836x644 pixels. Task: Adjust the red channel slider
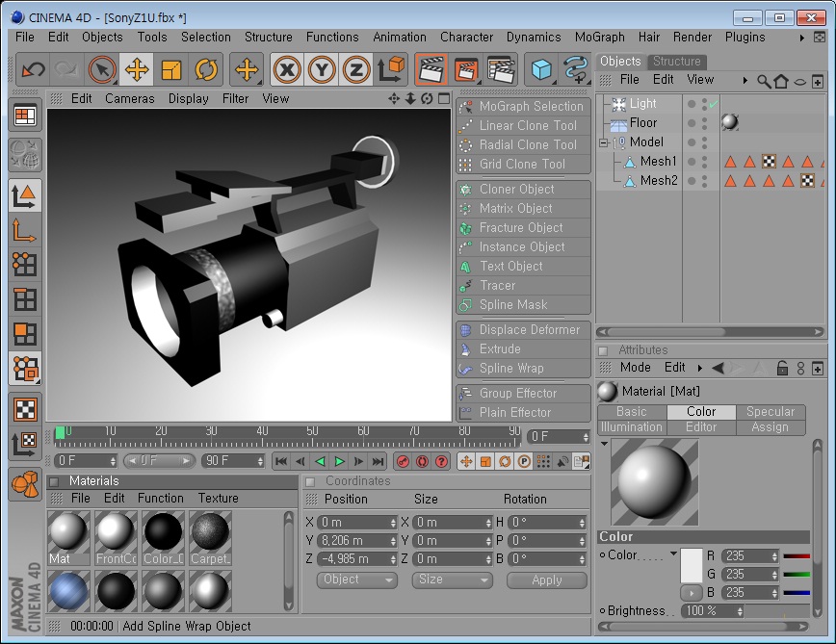click(x=797, y=556)
